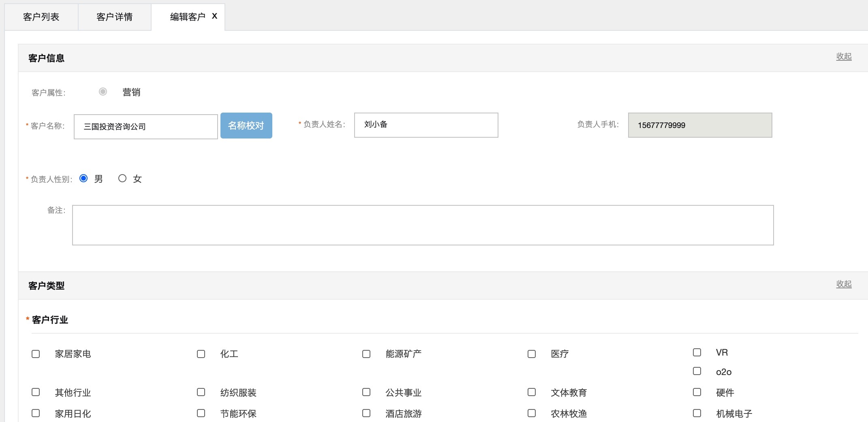Check the 文体教育 checkbox
Viewport: 868px width, 422px height.
pyautogui.click(x=532, y=392)
